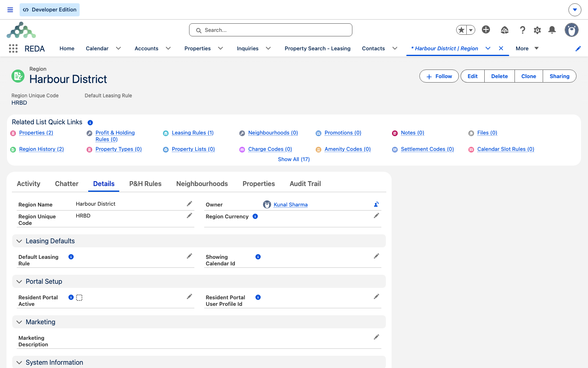Show info for Related List Quick Links
This screenshot has height=368, width=588.
coord(90,123)
